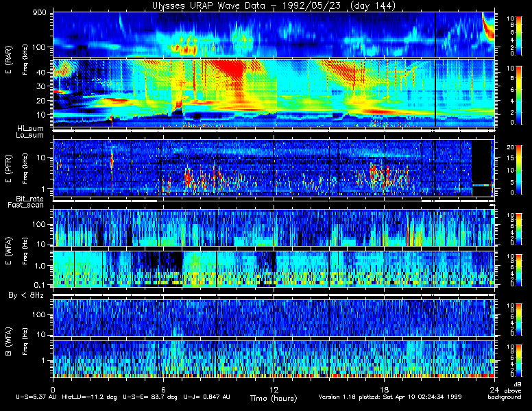
Task: Click the "Version 1.18 plotted" timestamp text
Action: click(390, 397)
